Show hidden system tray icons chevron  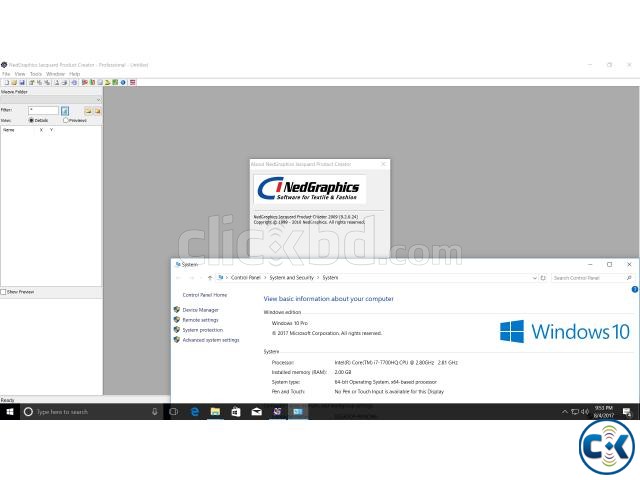564,412
